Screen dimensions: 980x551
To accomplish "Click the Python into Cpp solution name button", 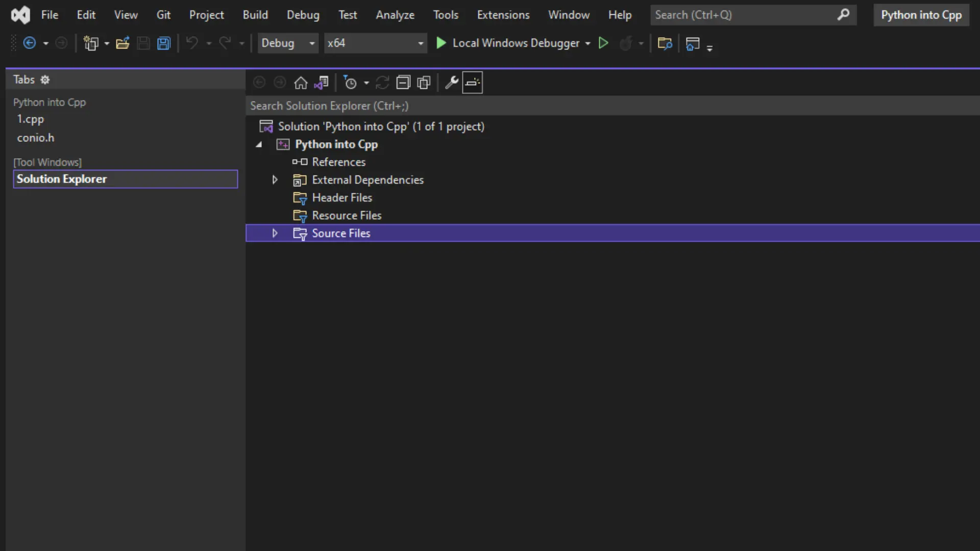I will tap(921, 15).
